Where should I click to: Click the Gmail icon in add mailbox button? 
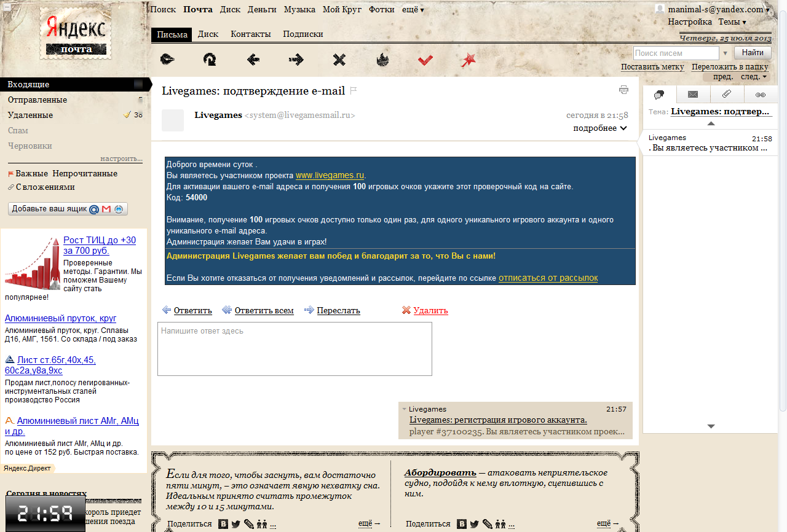[x=106, y=209]
